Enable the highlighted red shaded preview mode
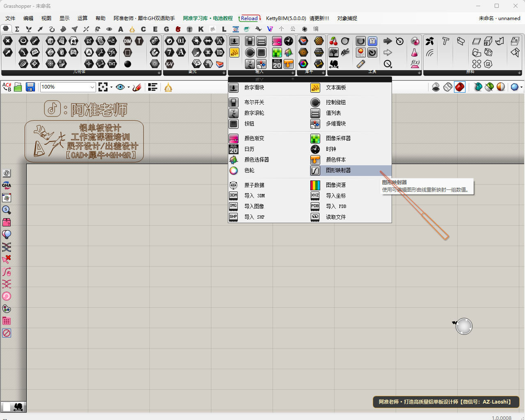This screenshot has height=420, width=525. click(460, 87)
